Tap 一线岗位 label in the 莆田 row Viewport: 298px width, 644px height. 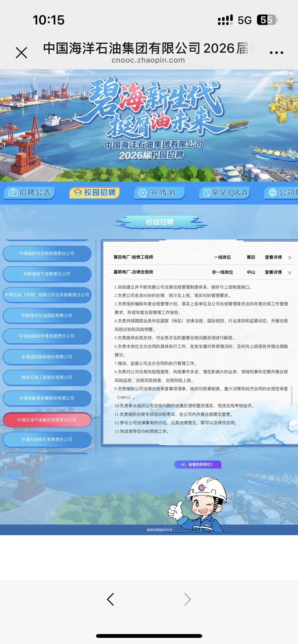pyautogui.click(x=222, y=257)
